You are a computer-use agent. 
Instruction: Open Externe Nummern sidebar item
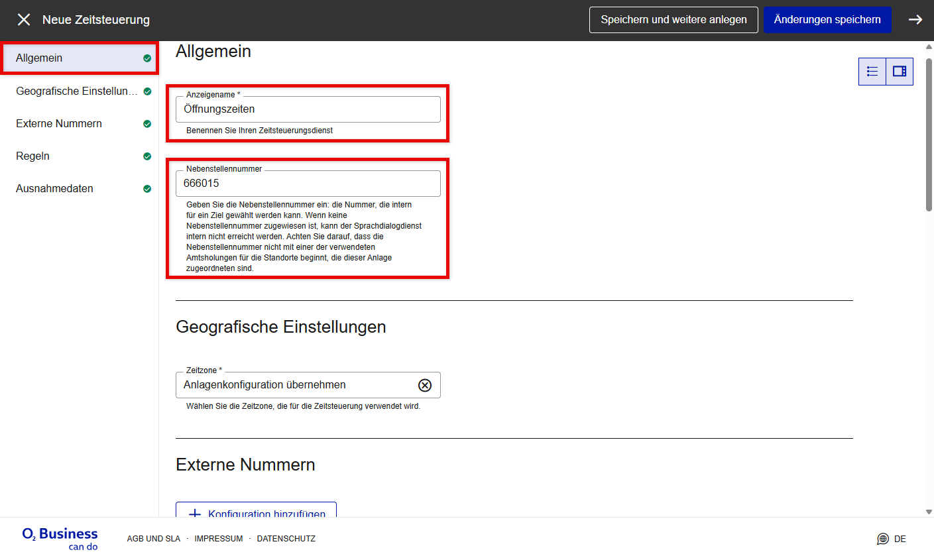(x=59, y=123)
